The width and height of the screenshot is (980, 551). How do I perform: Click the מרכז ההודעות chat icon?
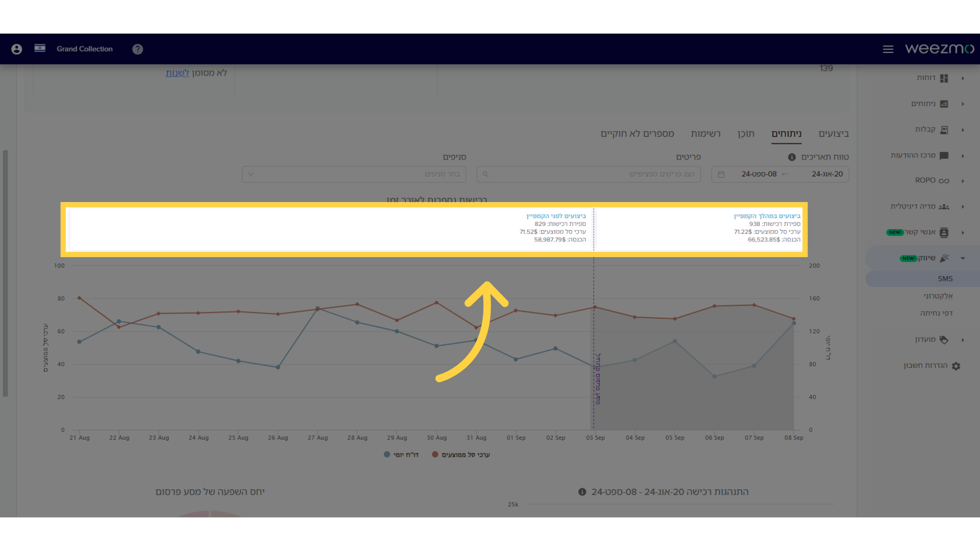pyautogui.click(x=944, y=156)
